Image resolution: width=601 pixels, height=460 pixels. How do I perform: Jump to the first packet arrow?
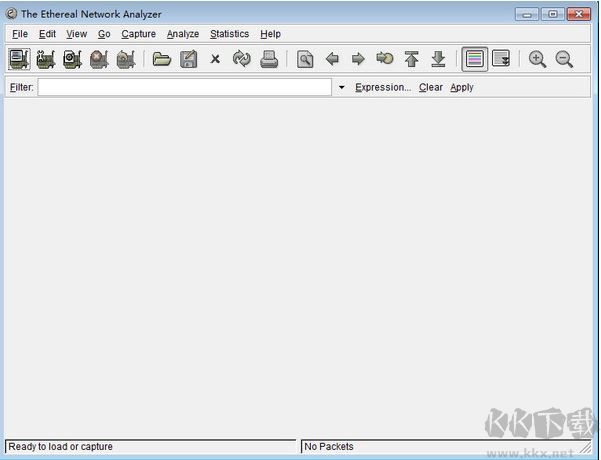click(x=412, y=59)
